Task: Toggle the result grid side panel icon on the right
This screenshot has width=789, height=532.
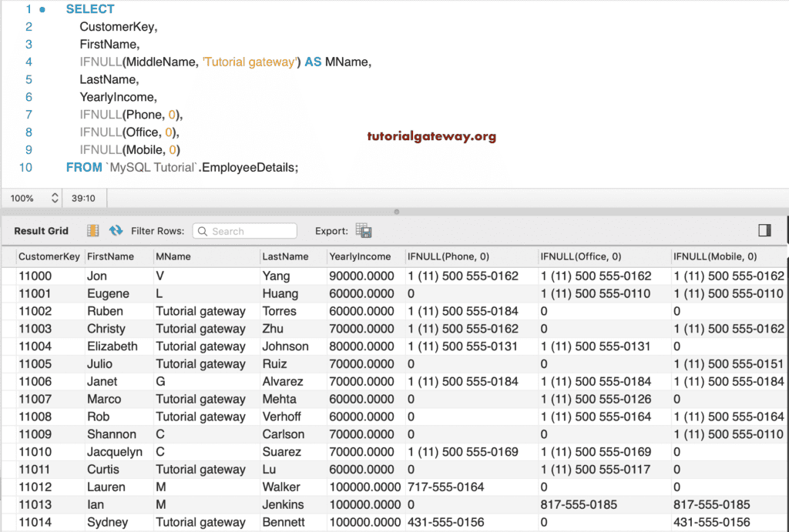Action: point(764,231)
